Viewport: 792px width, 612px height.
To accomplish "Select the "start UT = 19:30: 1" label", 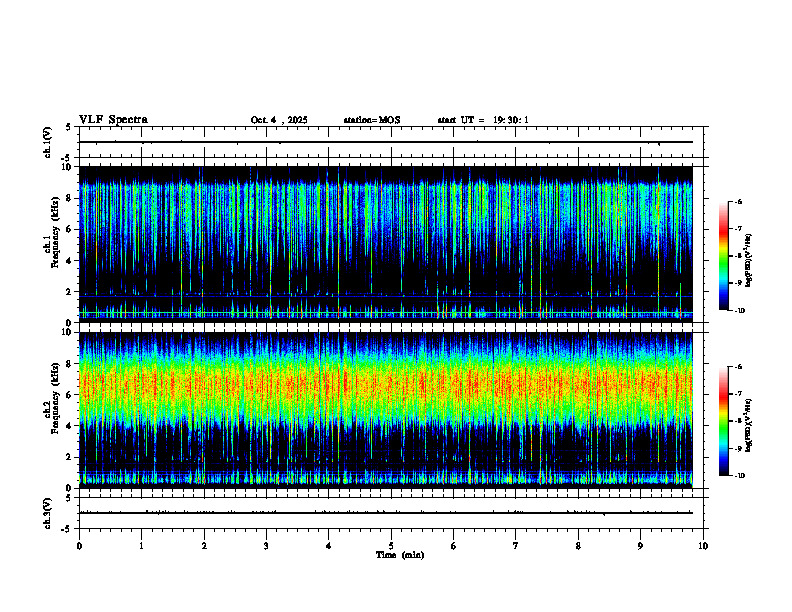I will pos(483,120).
